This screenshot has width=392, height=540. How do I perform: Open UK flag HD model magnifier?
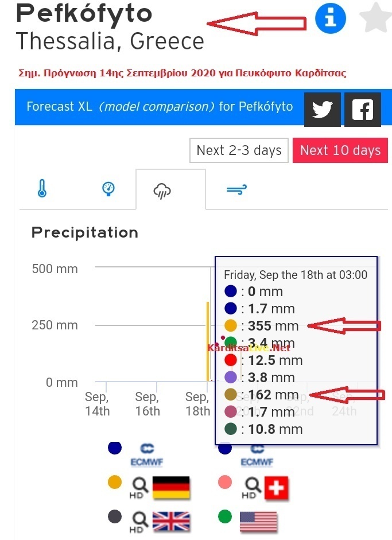click(139, 522)
